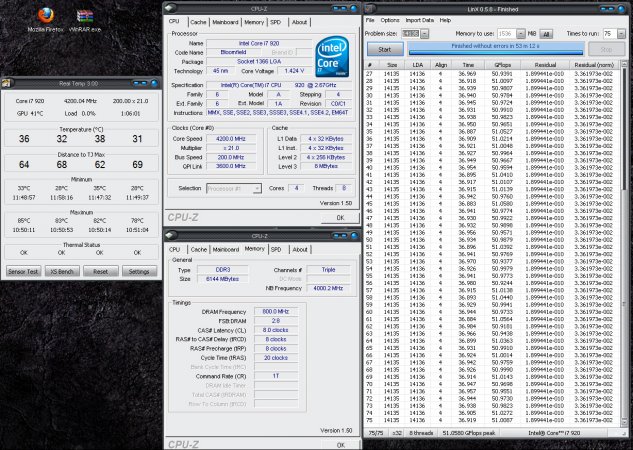The height and width of the screenshot is (450, 633).
Task: Select About tab in CPU-Z memory window
Action: (300, 249)
